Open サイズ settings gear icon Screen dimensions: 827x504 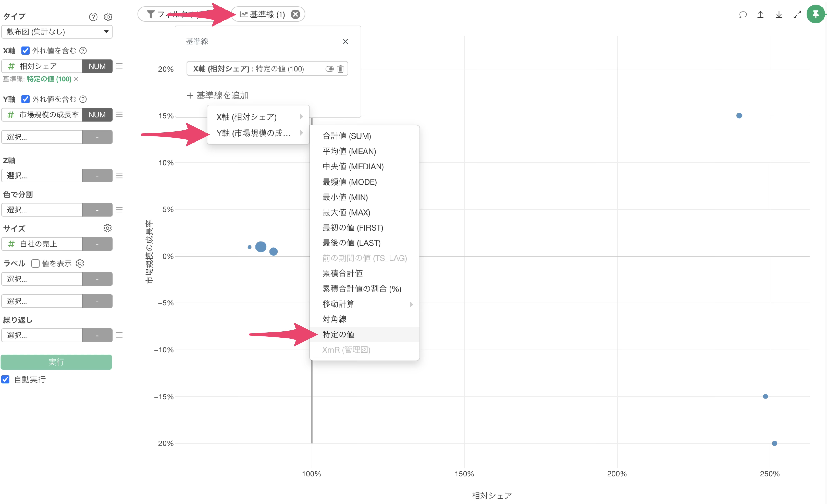point(108,228)
